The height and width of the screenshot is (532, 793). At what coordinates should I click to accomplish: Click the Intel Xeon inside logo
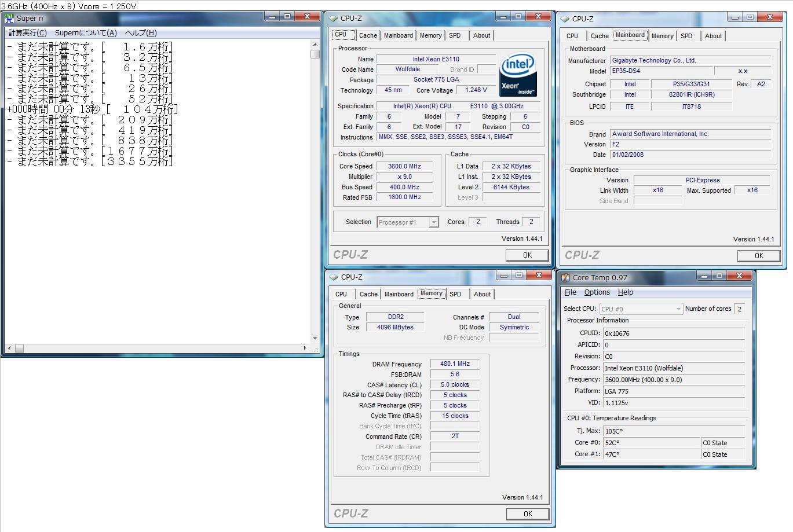pos(518,75)
